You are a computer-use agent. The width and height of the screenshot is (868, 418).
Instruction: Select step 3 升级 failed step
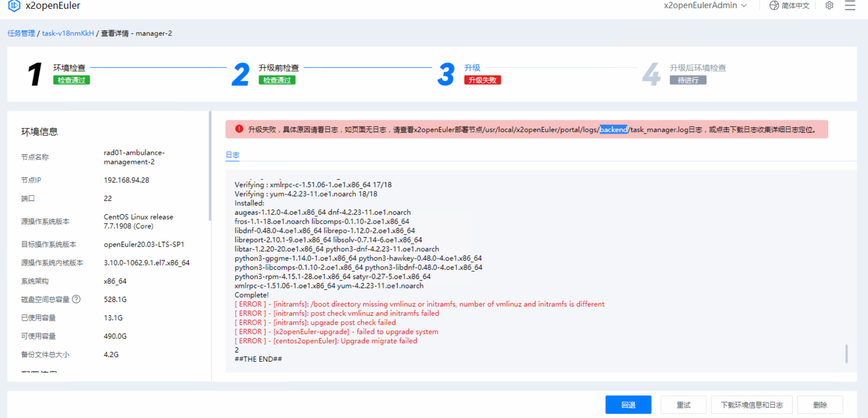(x=472, y=68)
